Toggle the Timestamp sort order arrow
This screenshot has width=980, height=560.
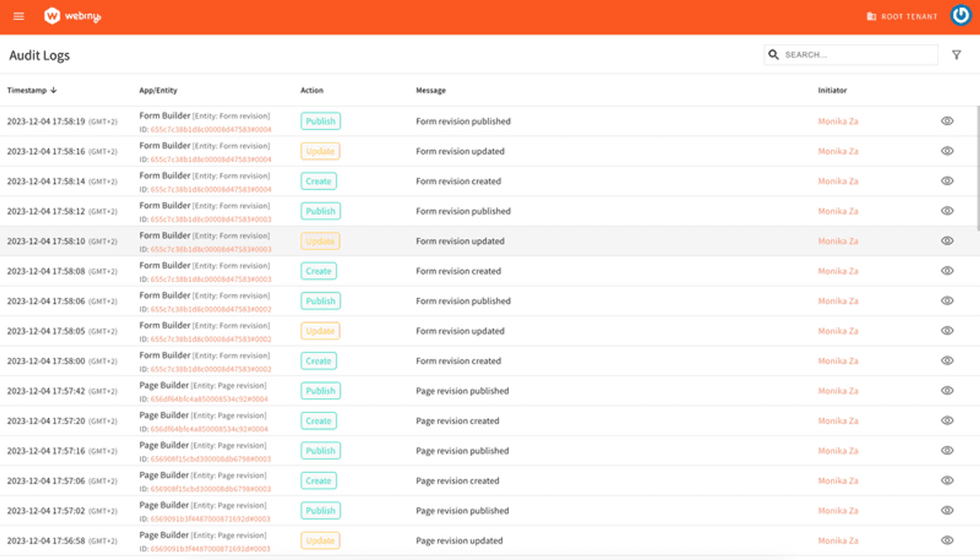tap(53, 90)
